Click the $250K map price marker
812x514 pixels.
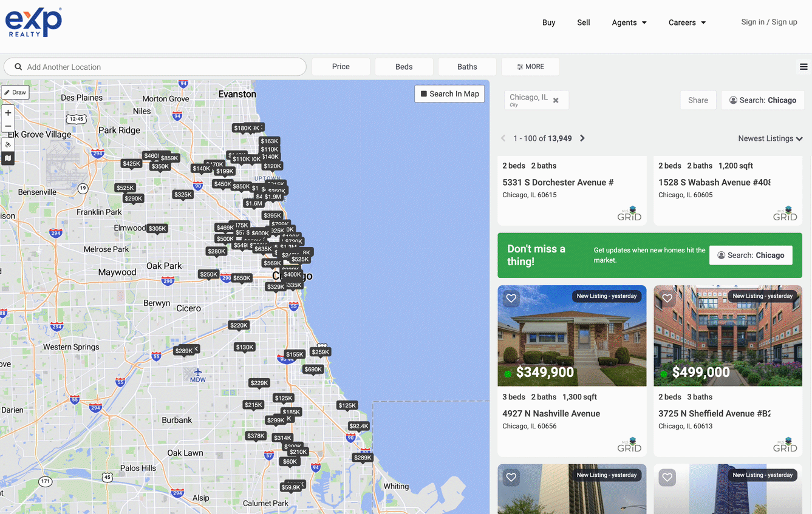(x=208, y=274)
